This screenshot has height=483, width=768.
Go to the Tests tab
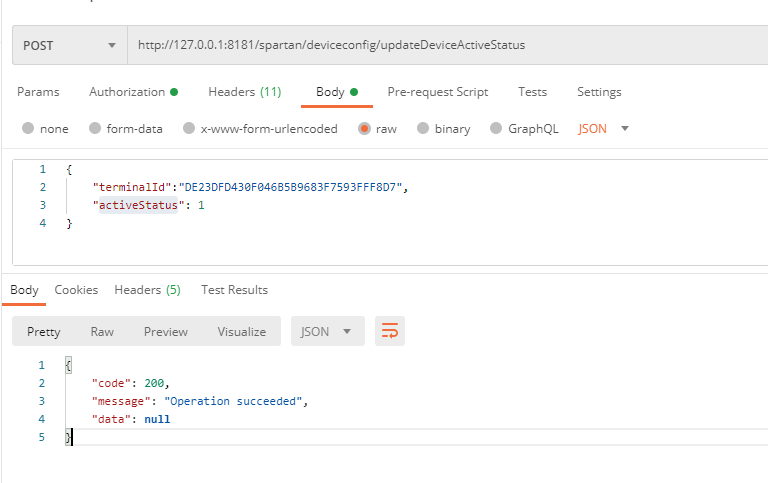point(532,92)
